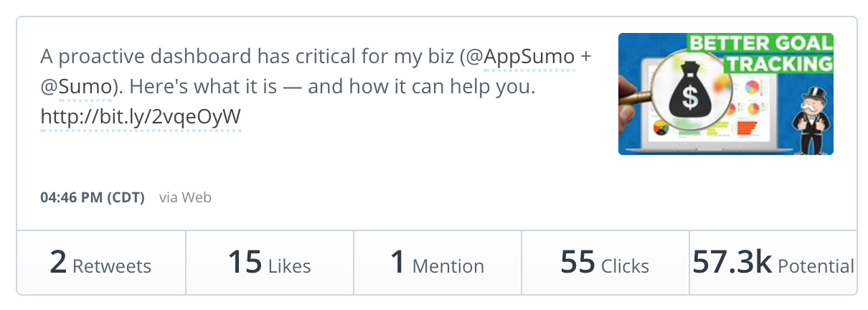Click the 57.3k number
The image size is (868, 310).
[x=732, y=263]
